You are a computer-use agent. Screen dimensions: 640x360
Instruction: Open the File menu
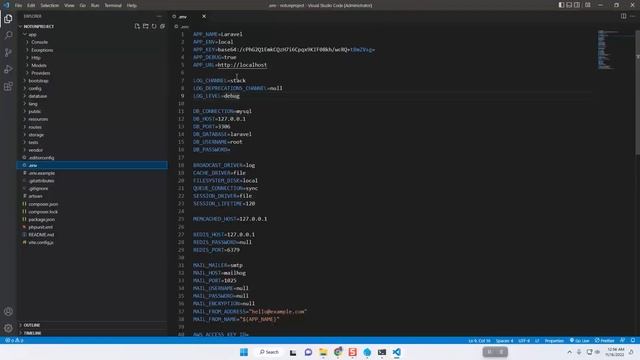point(18,5)
